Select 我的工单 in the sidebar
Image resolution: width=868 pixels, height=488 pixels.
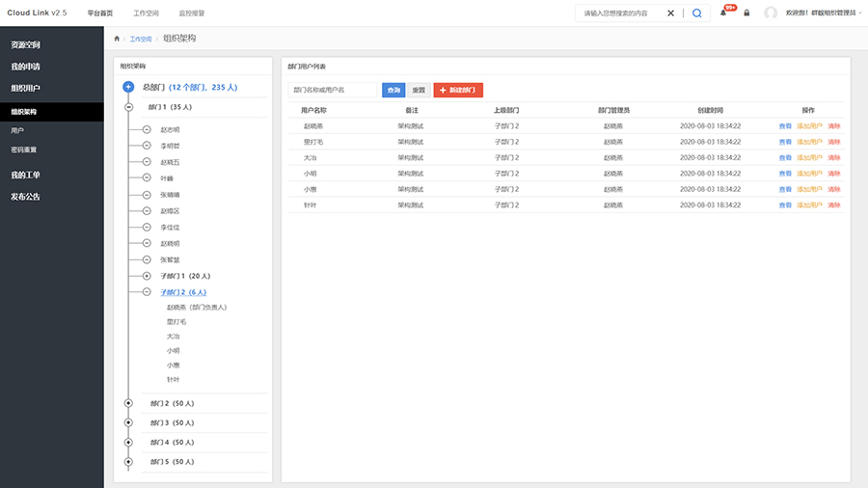[25, 175]
